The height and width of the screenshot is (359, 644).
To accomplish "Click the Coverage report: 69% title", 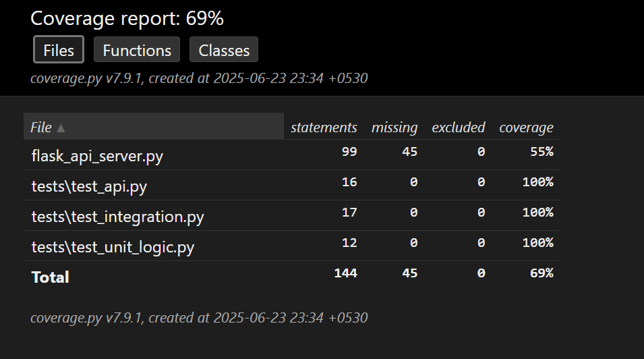I will 127,19.
